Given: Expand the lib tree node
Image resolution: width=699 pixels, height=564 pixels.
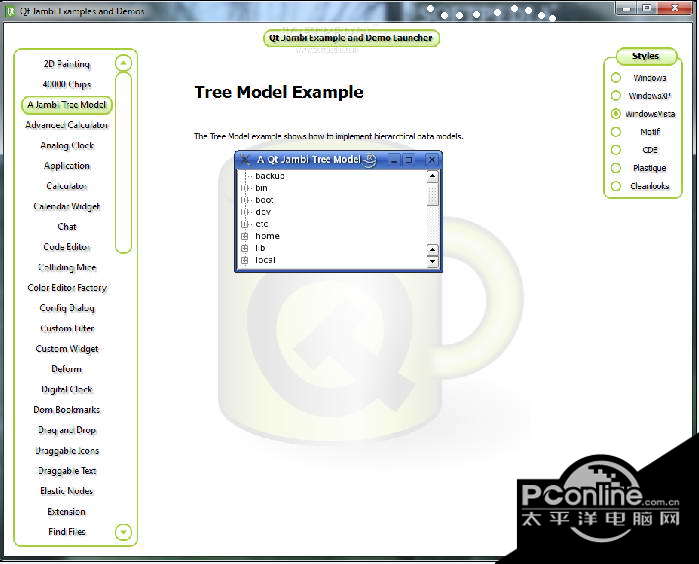Looking at the screenshot, I should (244, 248).
